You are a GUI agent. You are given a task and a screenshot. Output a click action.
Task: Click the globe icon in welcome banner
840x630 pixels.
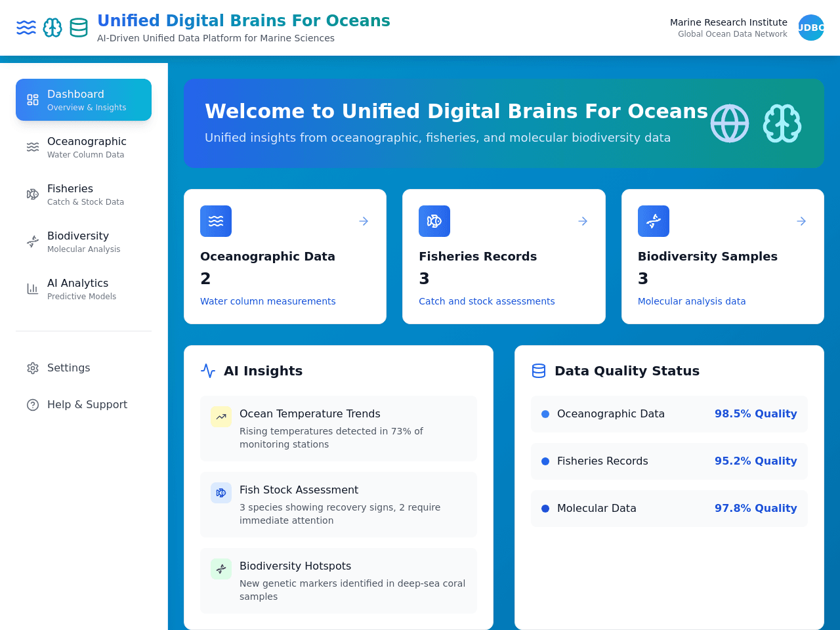click(x=730, y=123)
